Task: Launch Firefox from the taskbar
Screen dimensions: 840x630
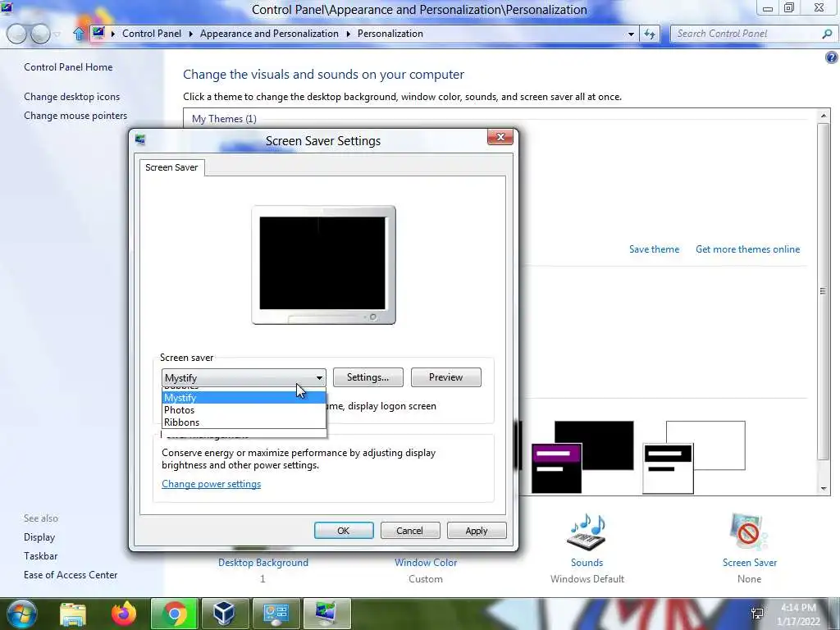Action: pyautogui.click(x=124, y=614)
